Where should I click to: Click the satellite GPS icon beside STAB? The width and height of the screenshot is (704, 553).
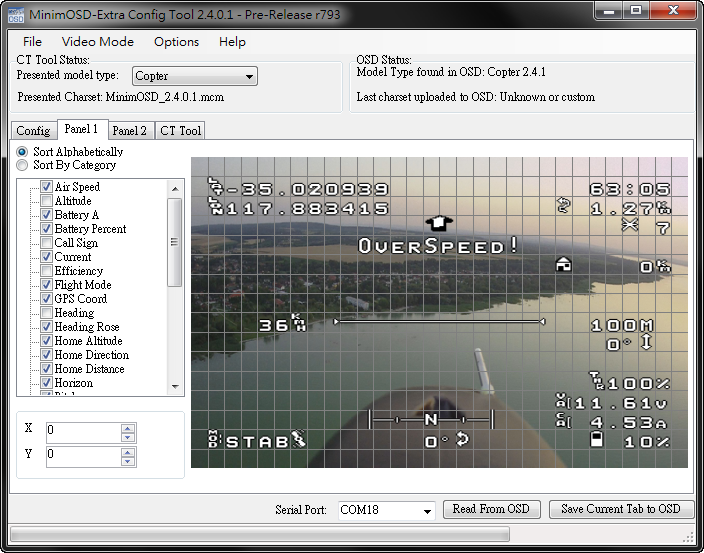299,439
